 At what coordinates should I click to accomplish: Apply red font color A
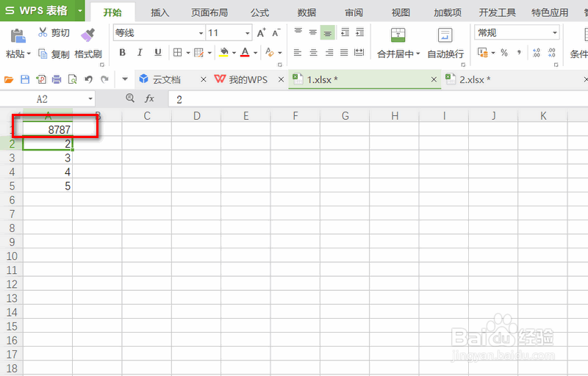click(x=245, y=52)
